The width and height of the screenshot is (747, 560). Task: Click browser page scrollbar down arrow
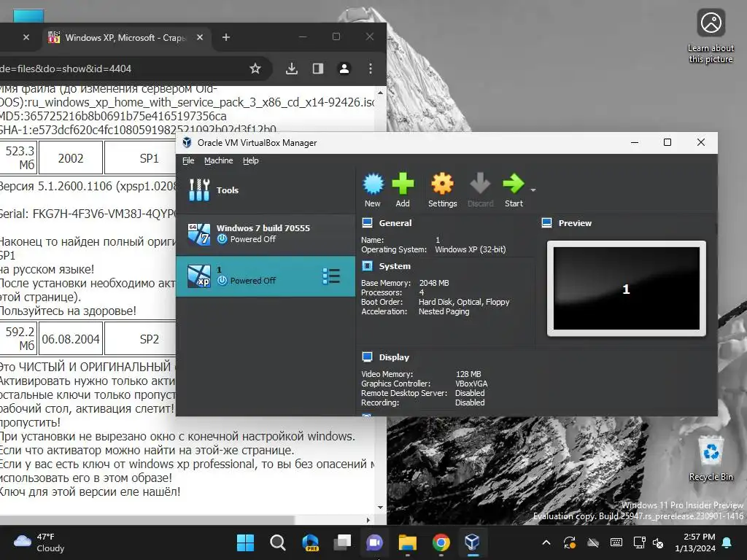click(x=380, y=507)
